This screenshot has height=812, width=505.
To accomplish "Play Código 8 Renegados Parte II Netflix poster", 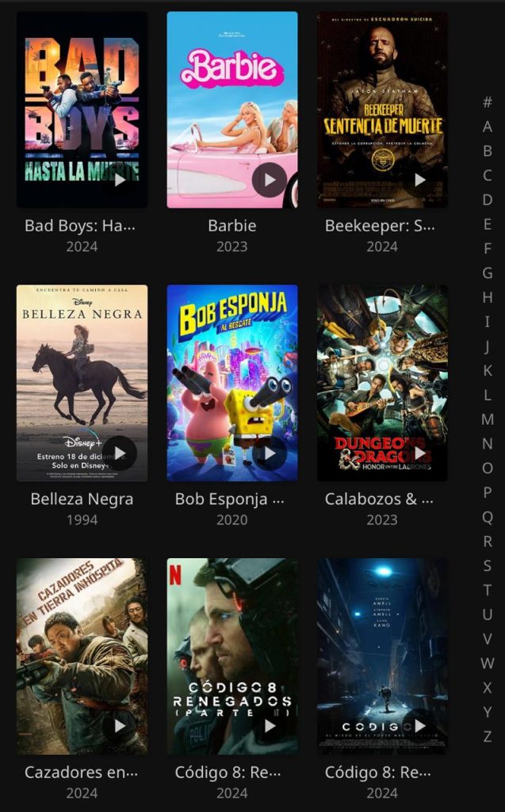I will click(270, 726).
